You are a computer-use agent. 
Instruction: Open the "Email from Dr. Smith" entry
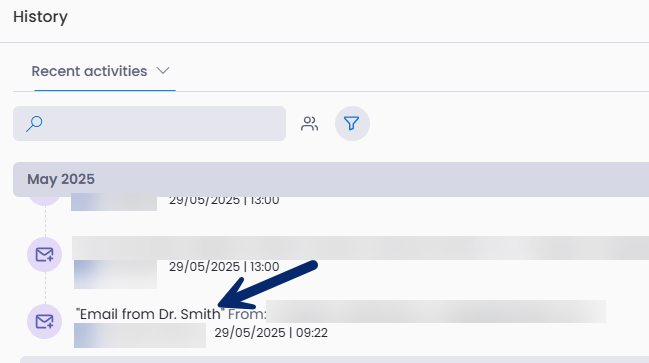coord(150,314)
